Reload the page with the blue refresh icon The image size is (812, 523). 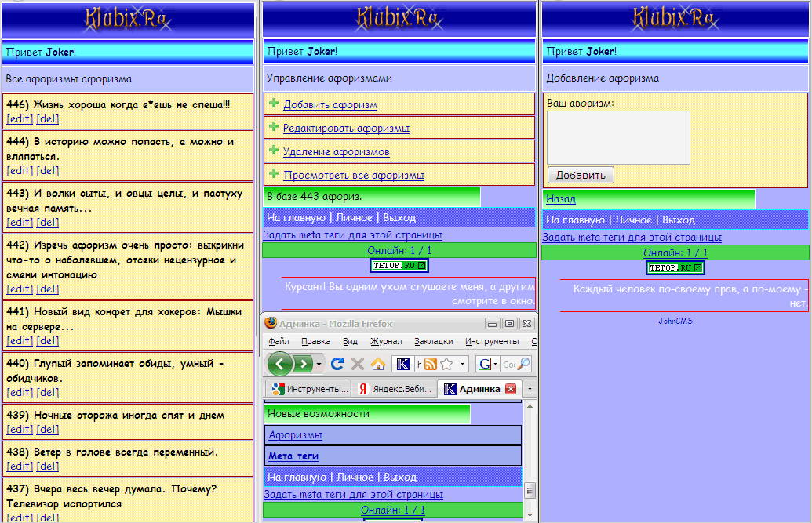coord(337,364)
